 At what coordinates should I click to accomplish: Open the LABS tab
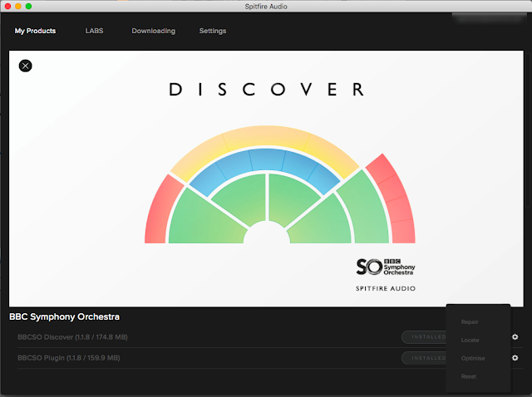pos(94,31)
